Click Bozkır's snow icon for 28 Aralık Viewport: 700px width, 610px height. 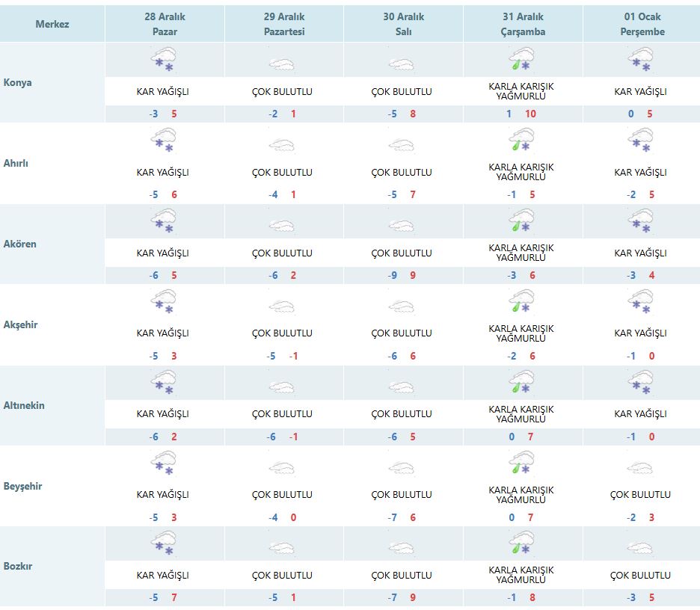[164, 543]
